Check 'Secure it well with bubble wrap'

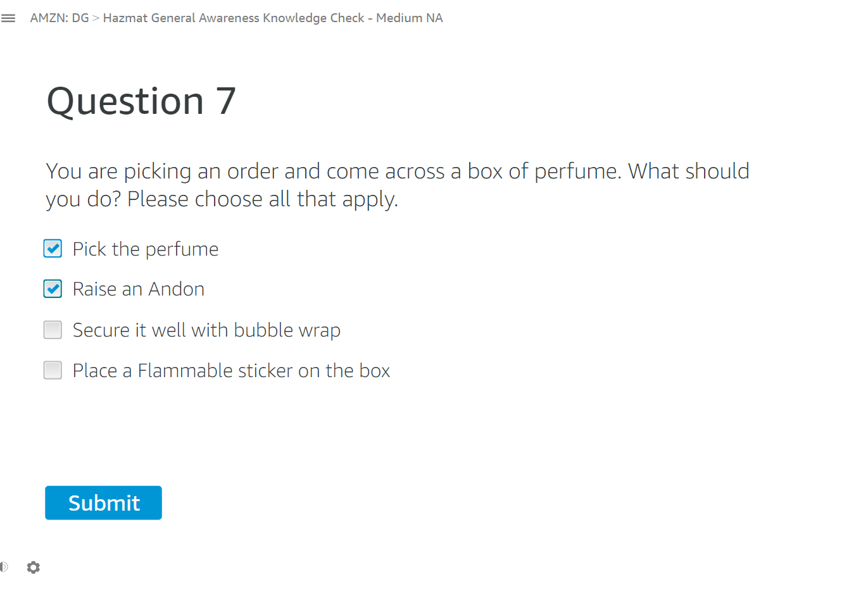click(x=53, y=330)
